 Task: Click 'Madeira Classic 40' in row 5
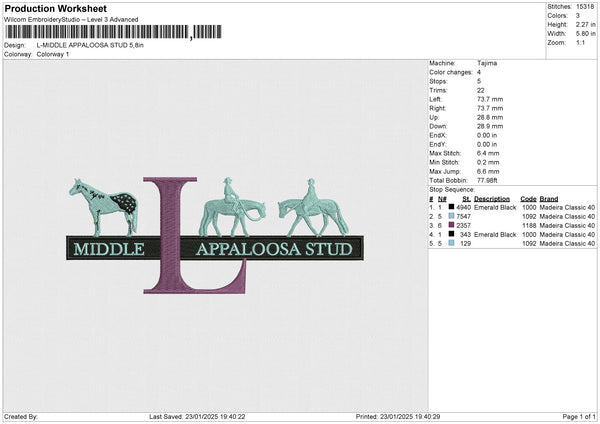click(x=567, y=243)
